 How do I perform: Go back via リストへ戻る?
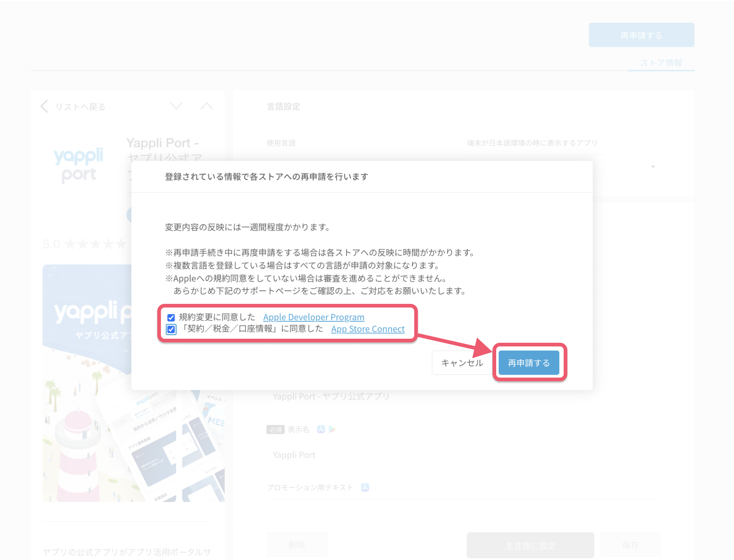coord(80,107)
